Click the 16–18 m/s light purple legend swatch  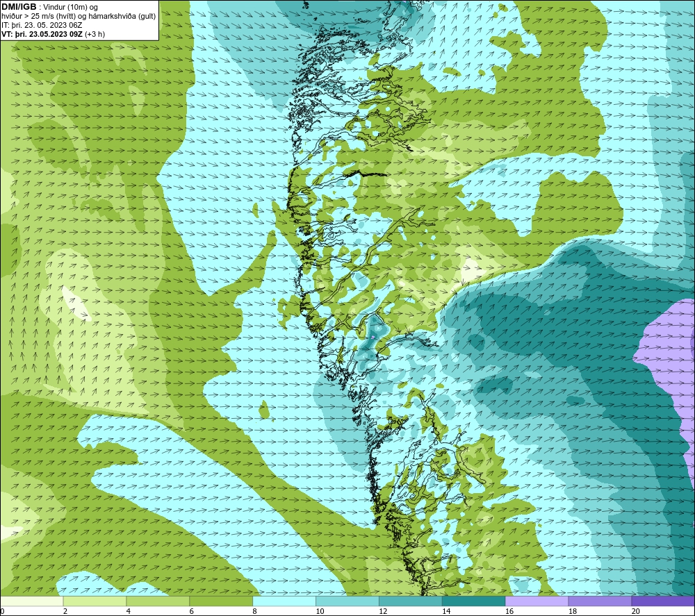[x=537, y=601]
